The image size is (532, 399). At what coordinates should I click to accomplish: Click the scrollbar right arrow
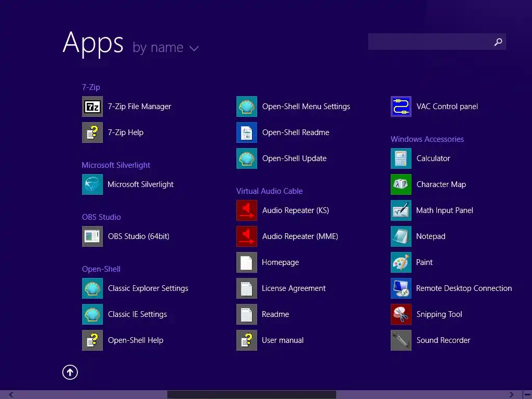511,395
